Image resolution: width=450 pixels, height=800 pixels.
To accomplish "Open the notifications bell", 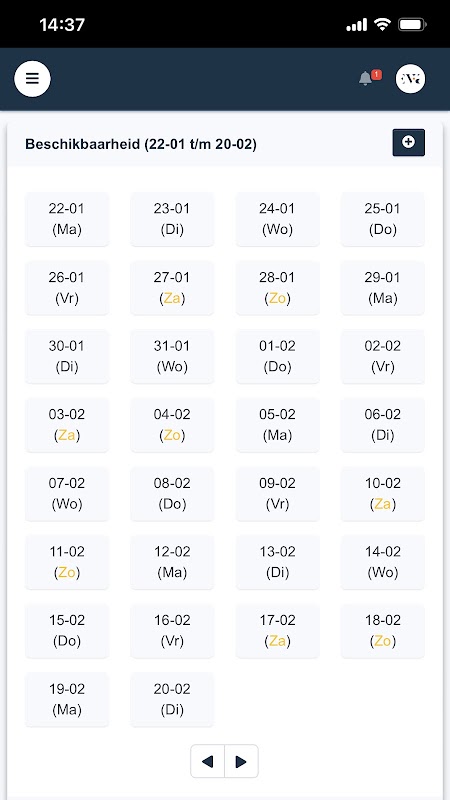I will tap(365, 79).
